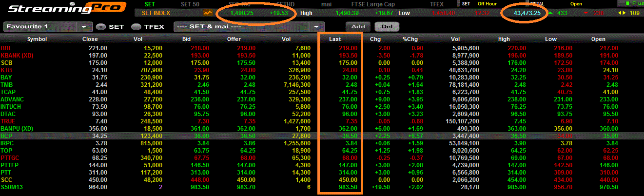Click the SET INDEX label
Screen dimensions: 644x196
coord(156,13)
